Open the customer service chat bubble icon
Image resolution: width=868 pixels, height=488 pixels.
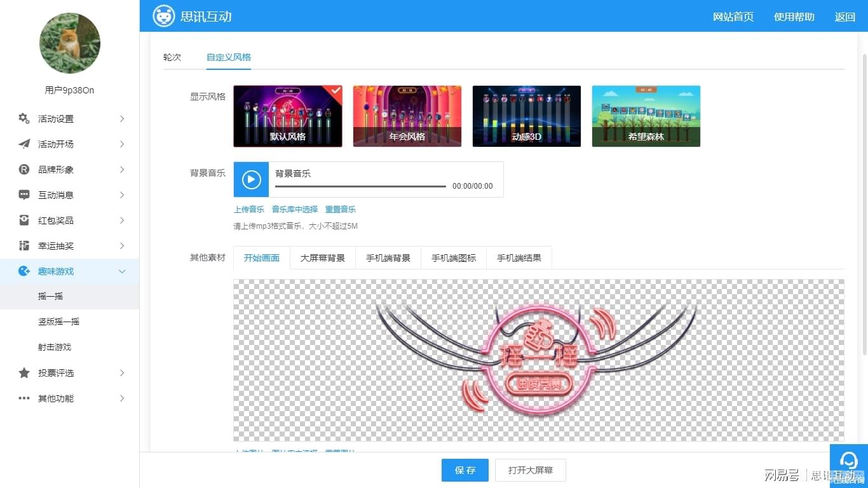click(x=849, y=459)
